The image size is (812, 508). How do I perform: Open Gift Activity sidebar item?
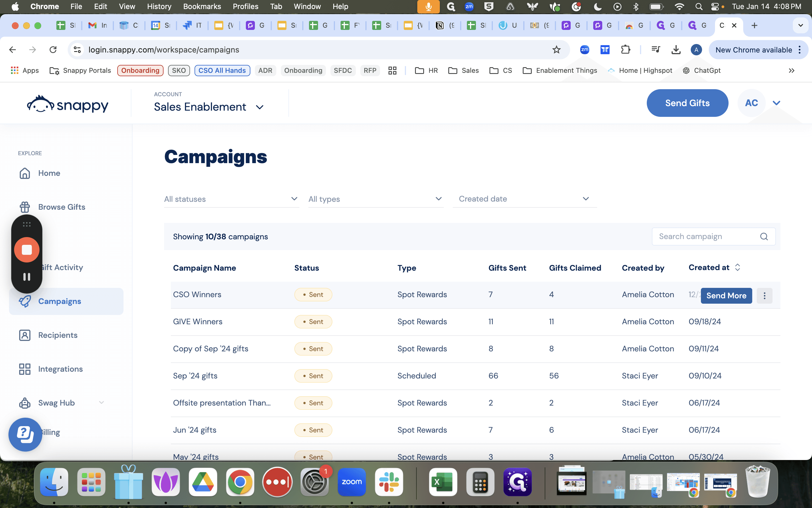(62, 268)
